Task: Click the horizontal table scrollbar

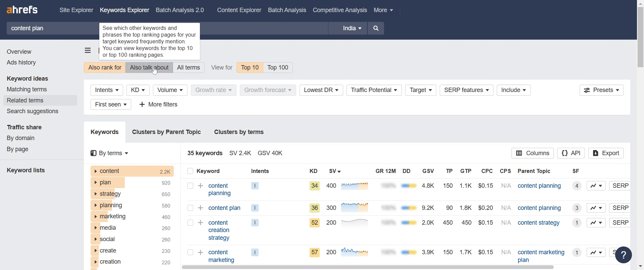Action: click(368, 267)
